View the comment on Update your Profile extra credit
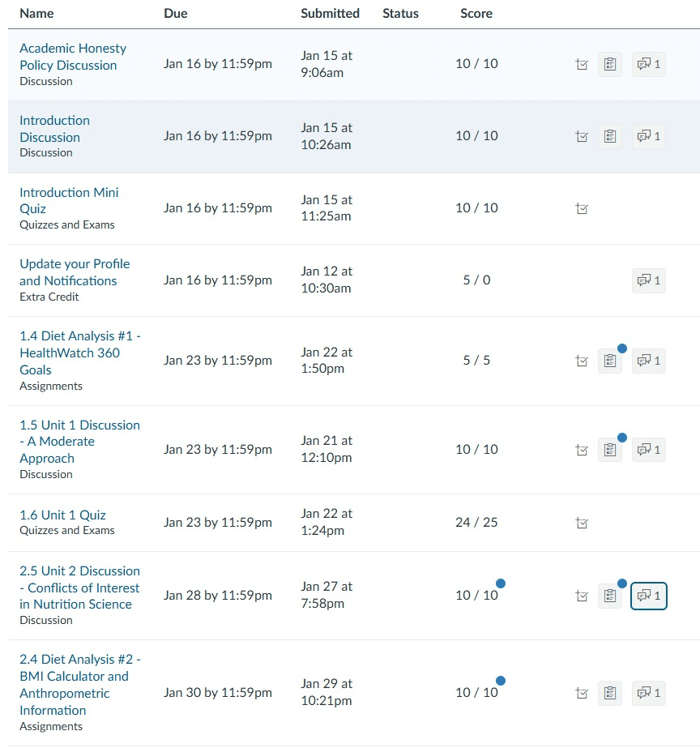This screenshot has height=748, width=700. [x=648, y=280]
